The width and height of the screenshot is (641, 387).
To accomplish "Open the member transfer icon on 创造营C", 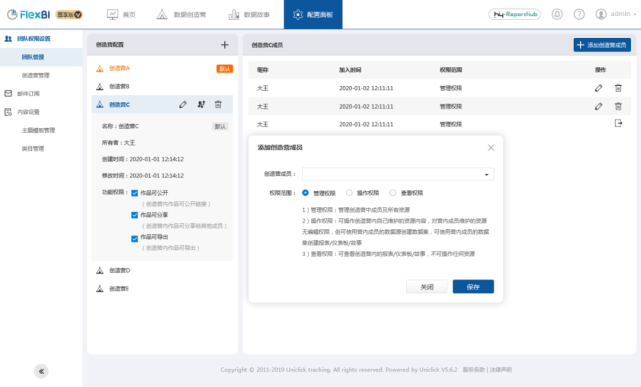I will pos(201,105).
